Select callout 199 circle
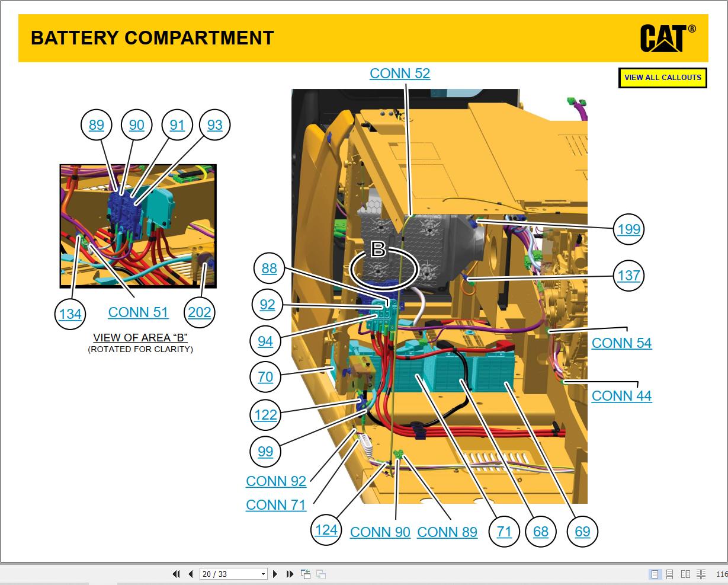 (x=629, y=229)
